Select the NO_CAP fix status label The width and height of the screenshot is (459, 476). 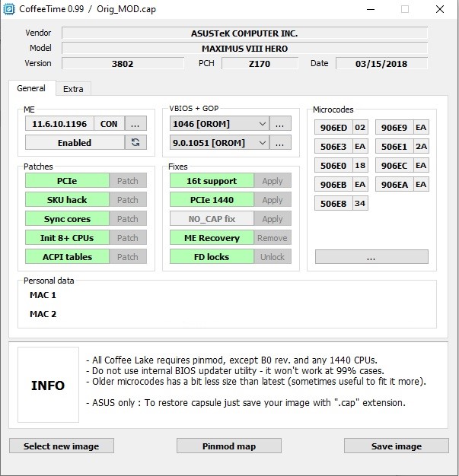pos(212,219)
